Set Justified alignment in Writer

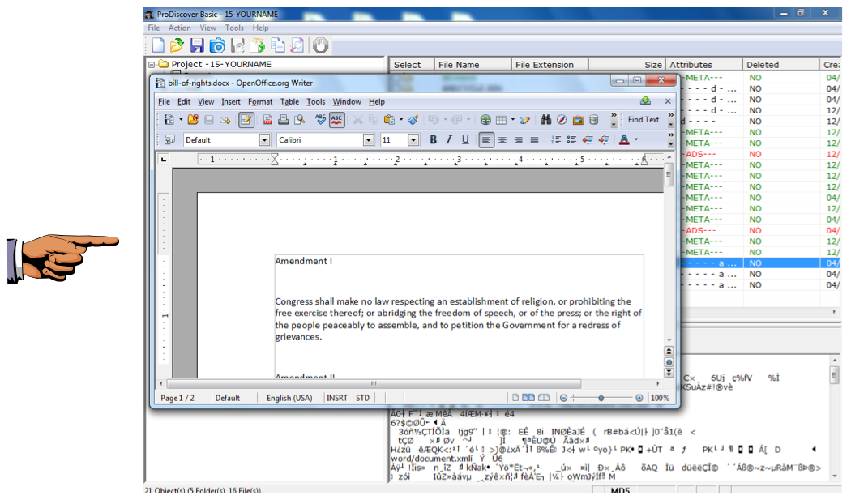point(535,140)
